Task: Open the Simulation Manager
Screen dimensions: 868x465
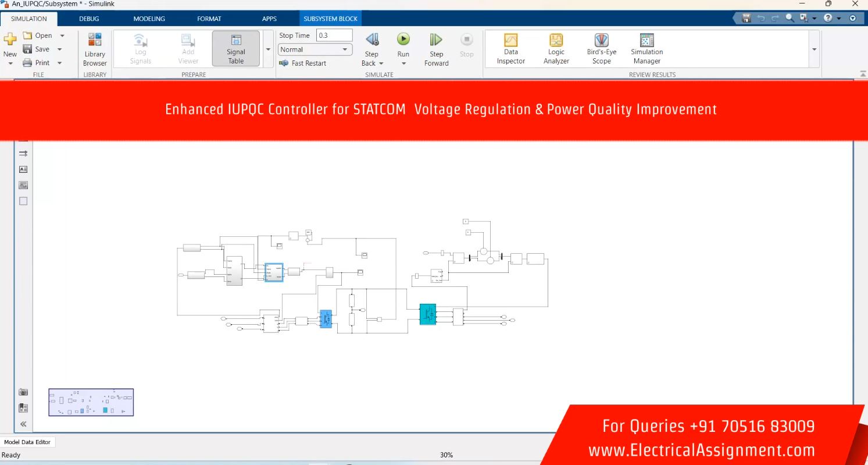Action: coord(646,48)
